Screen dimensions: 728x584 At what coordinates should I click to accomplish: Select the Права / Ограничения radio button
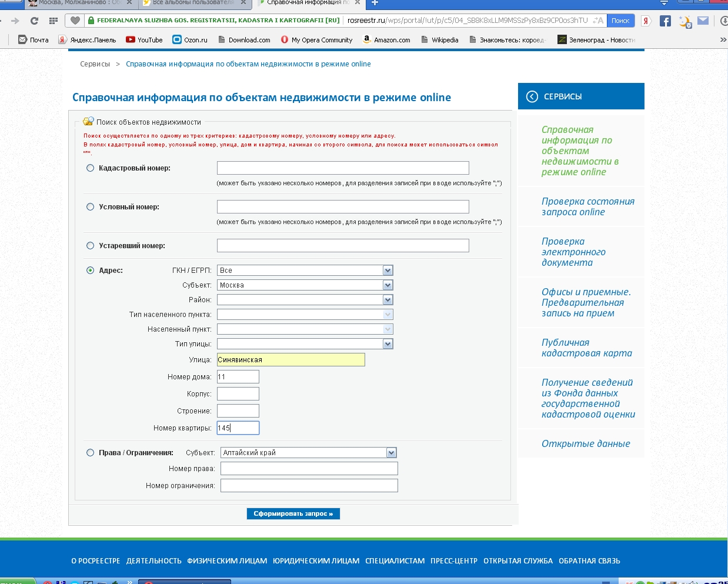(x=90, y=453)
